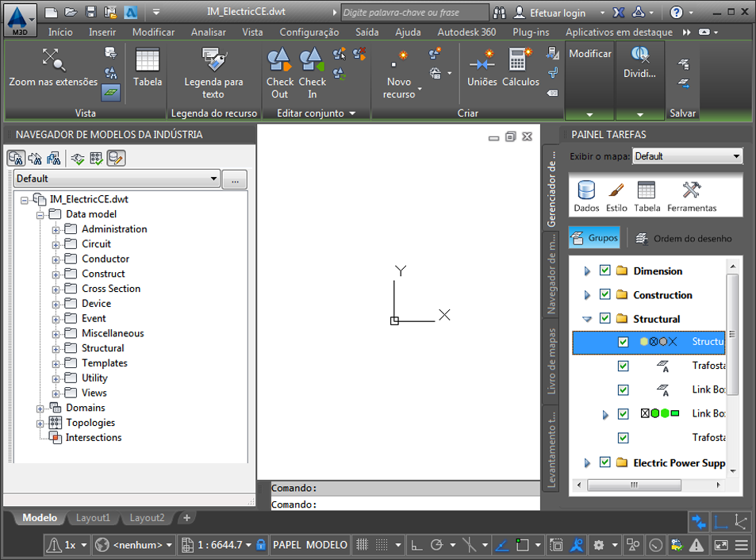Click the Open file icon in quick access
The image size is (756, 560).
coord(71,12)
